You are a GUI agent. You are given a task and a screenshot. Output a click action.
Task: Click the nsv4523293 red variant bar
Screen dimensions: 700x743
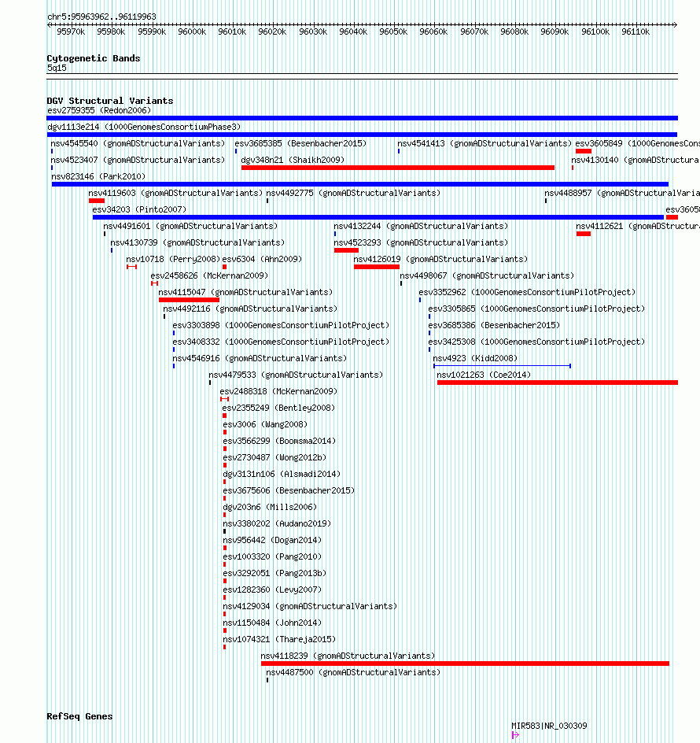346,250
